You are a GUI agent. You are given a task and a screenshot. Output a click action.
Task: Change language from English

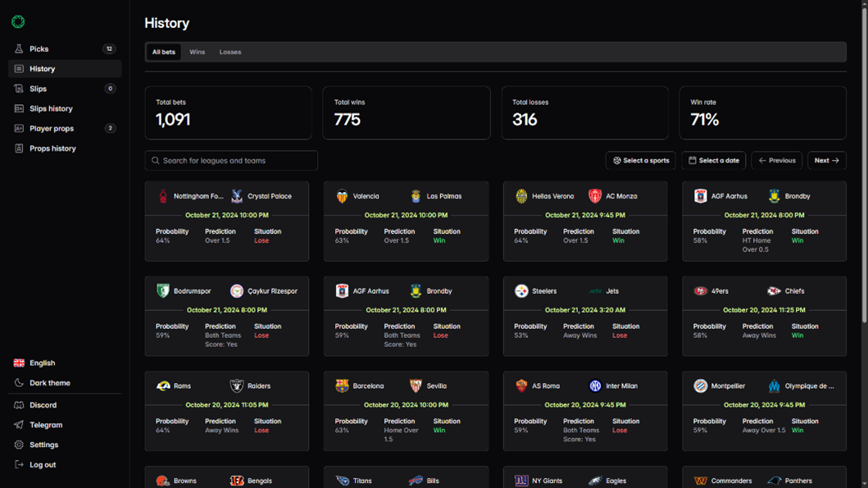[x=65, y=363]
